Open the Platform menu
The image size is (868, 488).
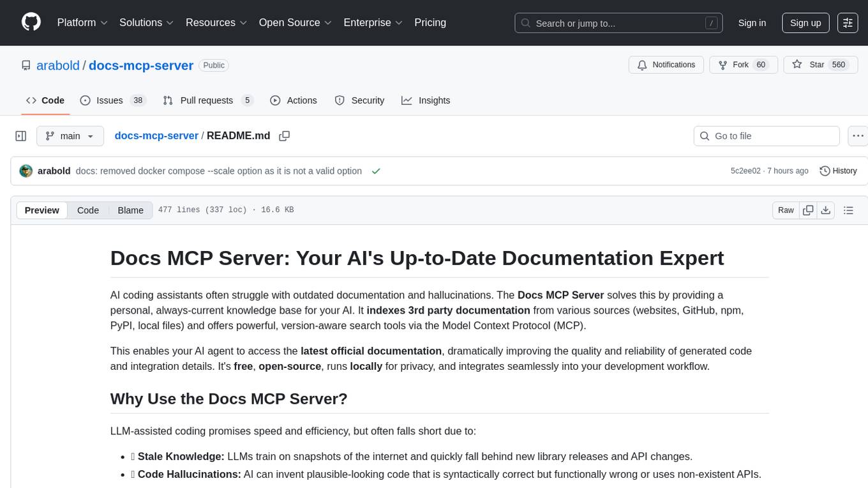(x=82, y=22)
